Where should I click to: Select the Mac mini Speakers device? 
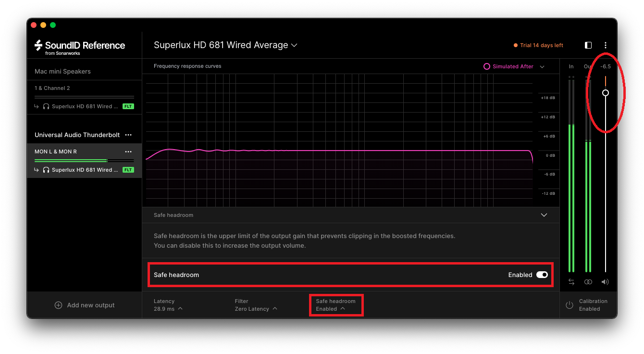tap(62, 71)
